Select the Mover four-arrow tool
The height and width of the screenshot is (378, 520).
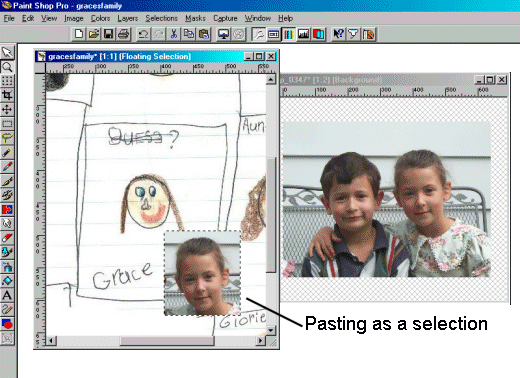(7, 109)
